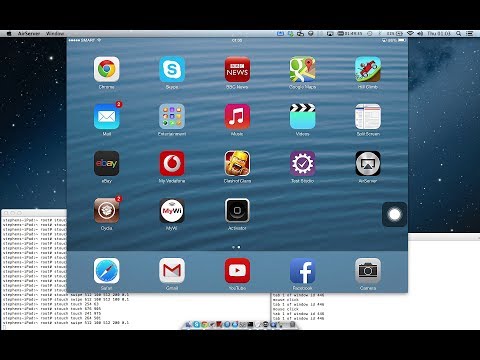Click the menu bar clock showing Thu

[439, 34]
